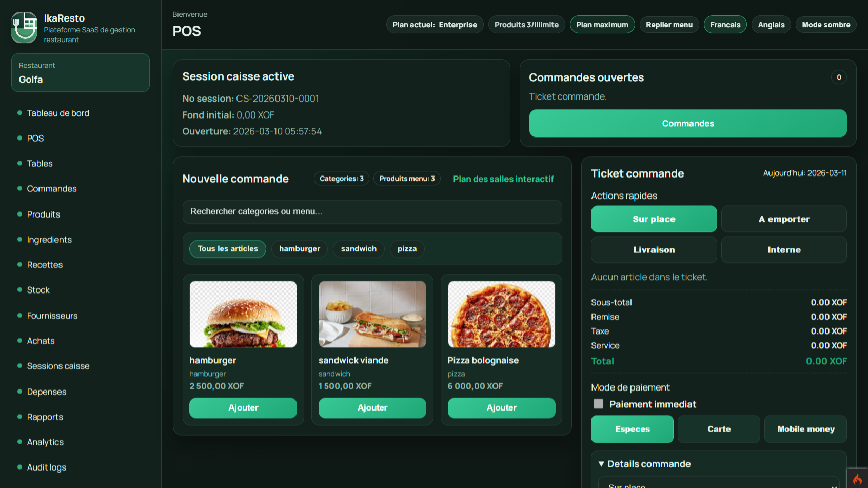868x488 pixels.
Task: Click the flame icon in bottom corner
Action: point(857,479)
